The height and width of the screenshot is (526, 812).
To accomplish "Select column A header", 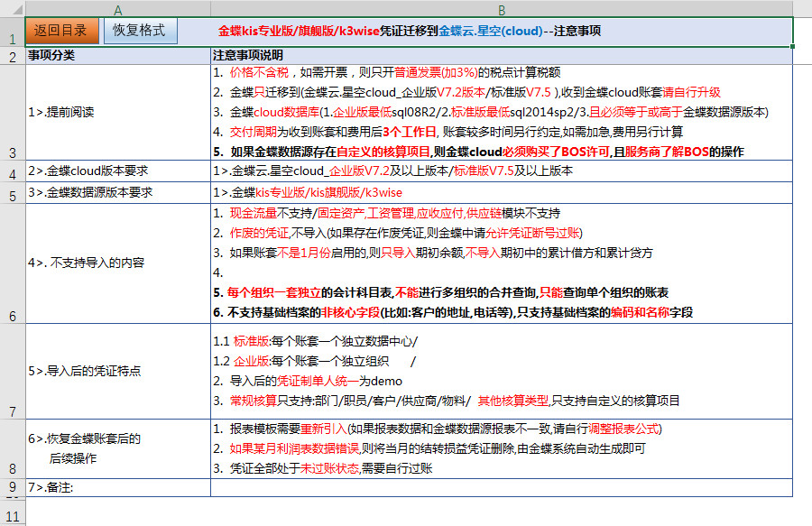I will [x=117, y=8].
